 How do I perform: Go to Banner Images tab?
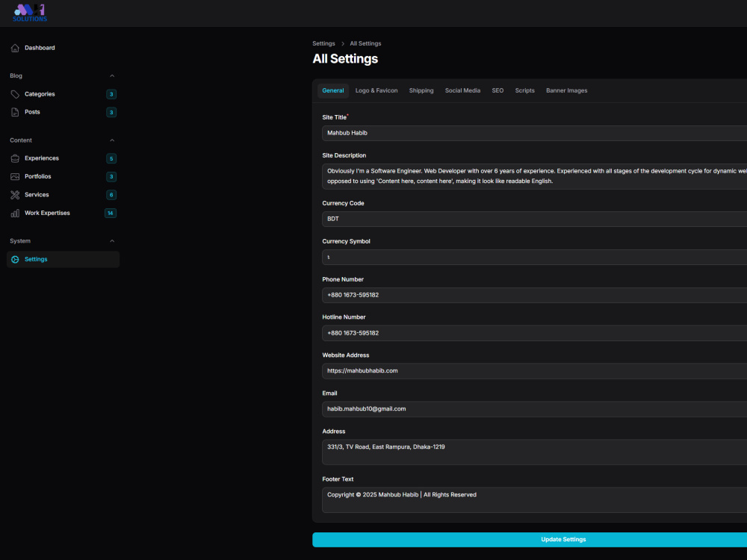point(566,90)
